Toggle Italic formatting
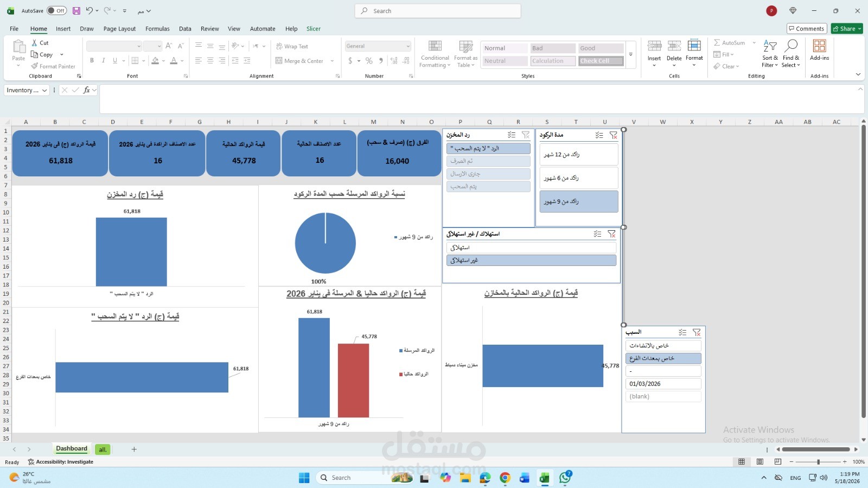The image size is (868, 488). click(x=103, y=60)
